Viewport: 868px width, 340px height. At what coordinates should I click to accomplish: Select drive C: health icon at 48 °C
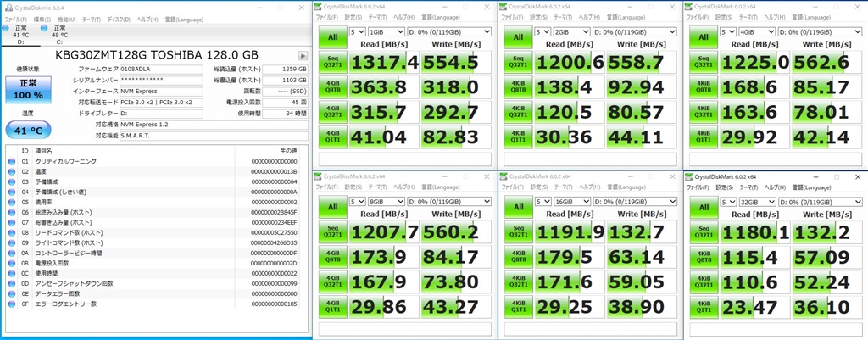(x=44, y=28)
